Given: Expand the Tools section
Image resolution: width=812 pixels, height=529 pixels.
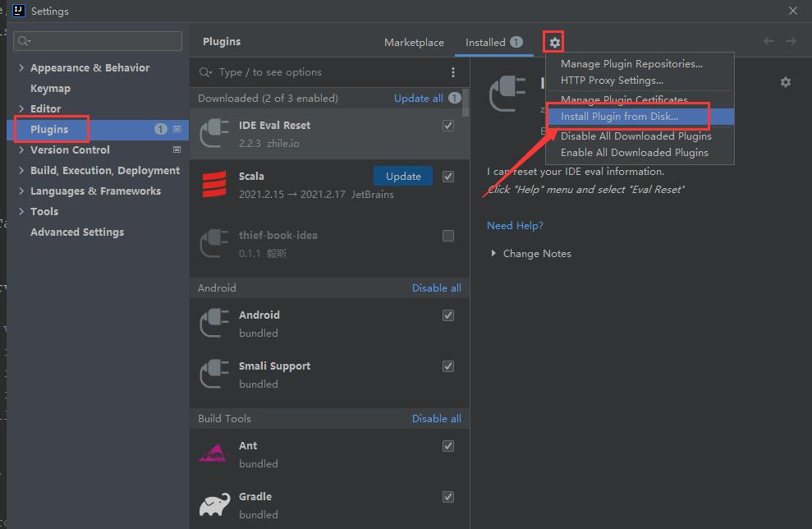Looking at the screenshot, I should [21, 211].
